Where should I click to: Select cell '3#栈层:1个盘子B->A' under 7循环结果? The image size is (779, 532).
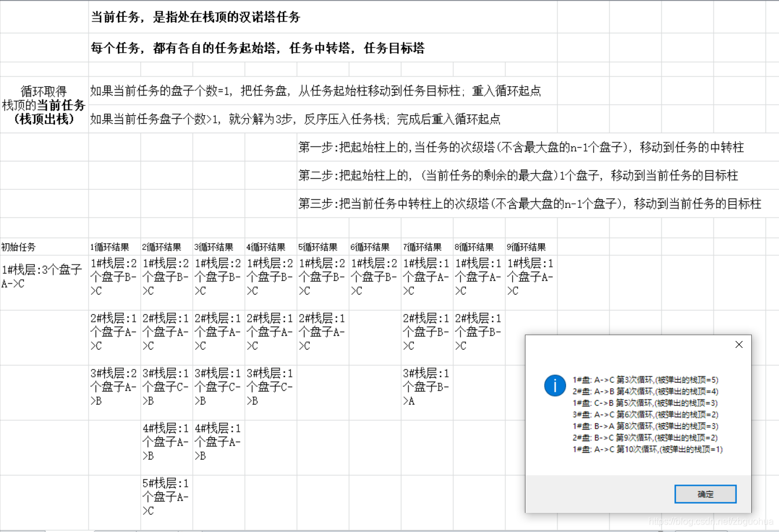(x=427, y=392)
